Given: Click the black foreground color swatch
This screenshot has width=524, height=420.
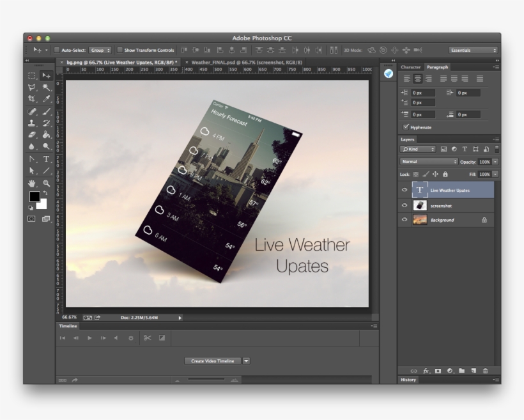Looking at the screenshot, I should [34, 196].
